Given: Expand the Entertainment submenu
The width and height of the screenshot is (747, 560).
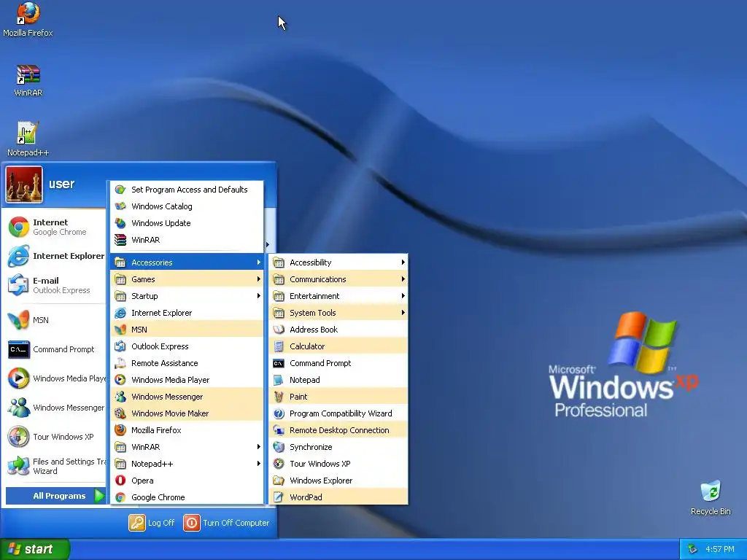Looking at the screenshot, I should pyautogui.click(x=338, y=296).
